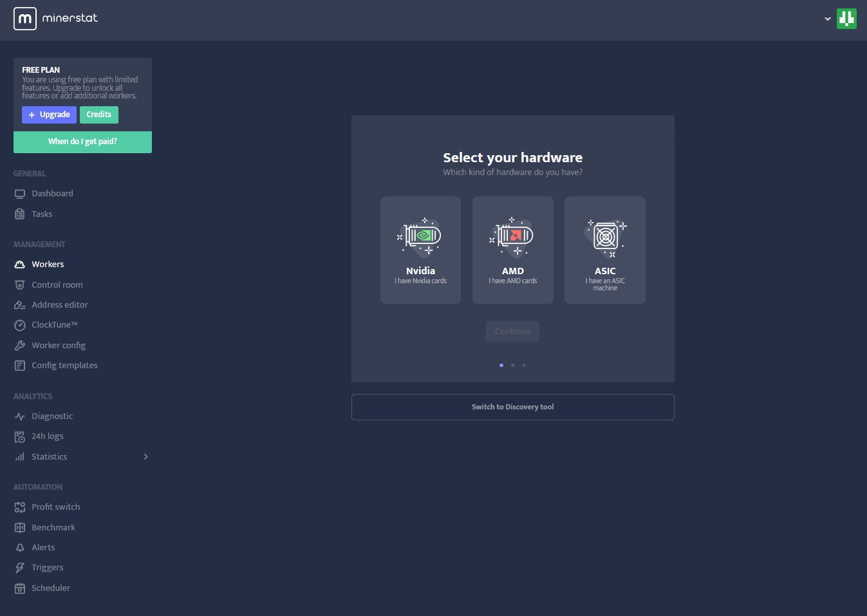Open Address editor page
Image resolution: width=867 pixels, height=616 pixels.
pyautogui.click(x=60, y=305)
